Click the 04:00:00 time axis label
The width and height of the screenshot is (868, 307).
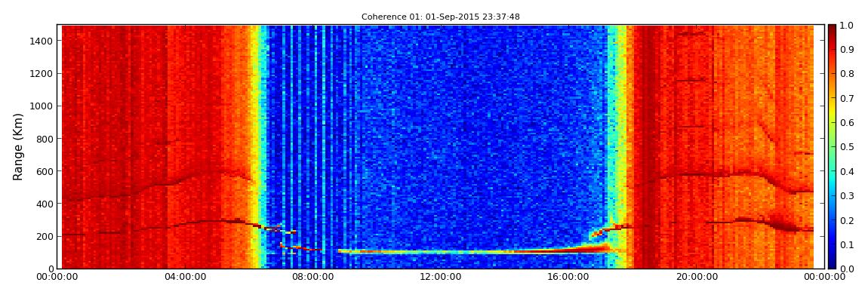pos(186,277)
